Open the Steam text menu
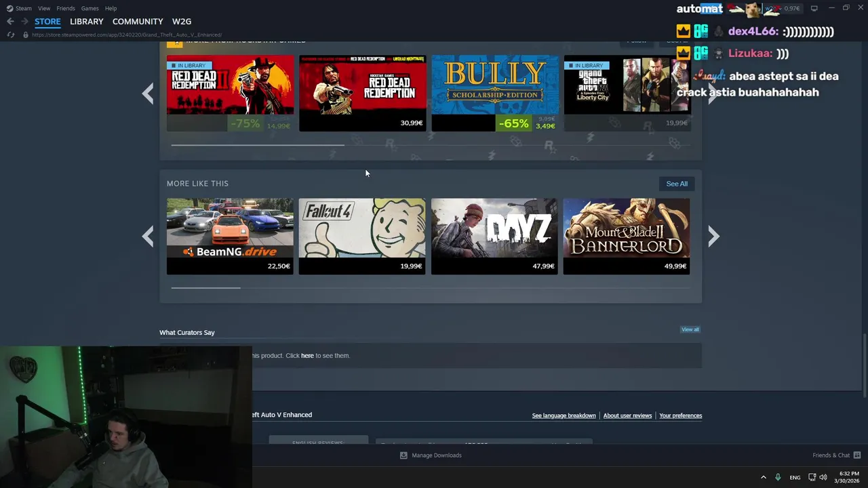This screenshot has height=488, width=868. click(24, 8)
